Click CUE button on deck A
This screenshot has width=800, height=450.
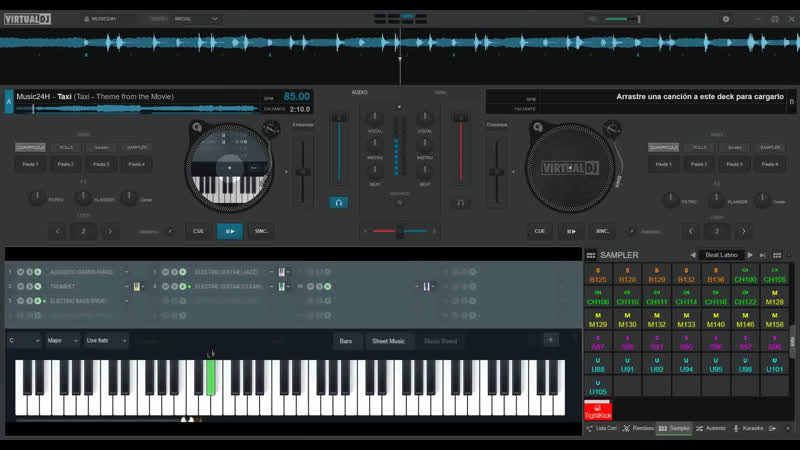198,231
